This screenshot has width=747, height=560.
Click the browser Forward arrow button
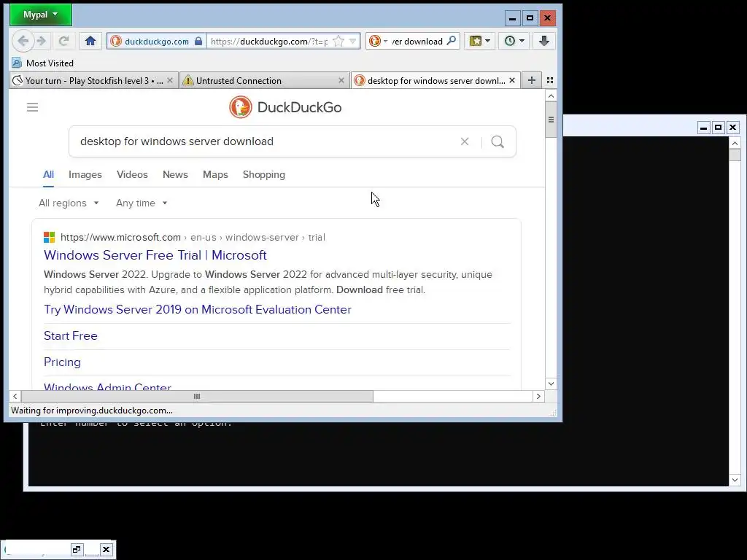(42, 41)
